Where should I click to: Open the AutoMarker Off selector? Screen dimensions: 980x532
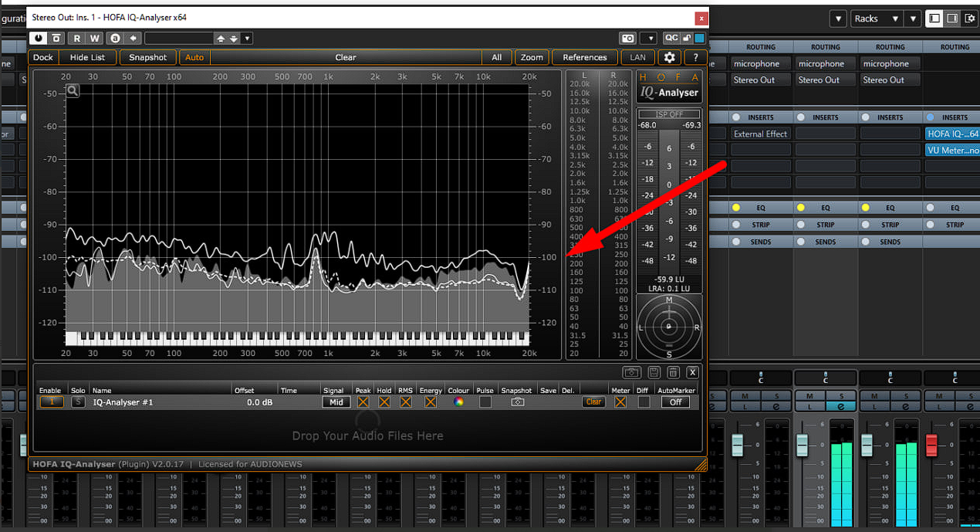pos(675,402)
